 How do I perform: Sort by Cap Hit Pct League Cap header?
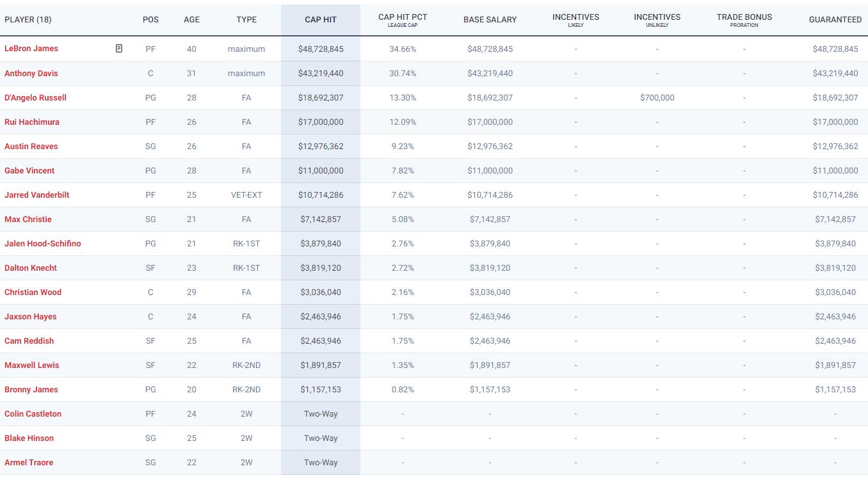tap(403, 20)
